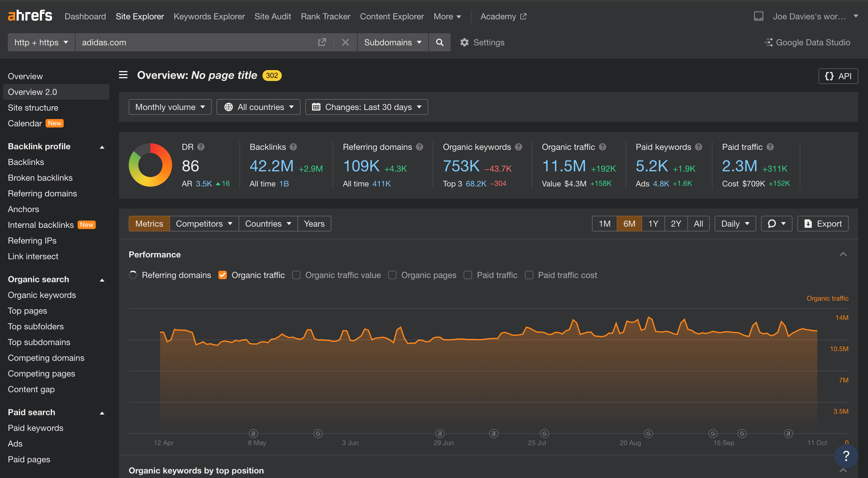Image resolution: width=868 pixels, height=478 pixels.
Task: Open URL in new tab icon
Action: click(x=322, y=42)
